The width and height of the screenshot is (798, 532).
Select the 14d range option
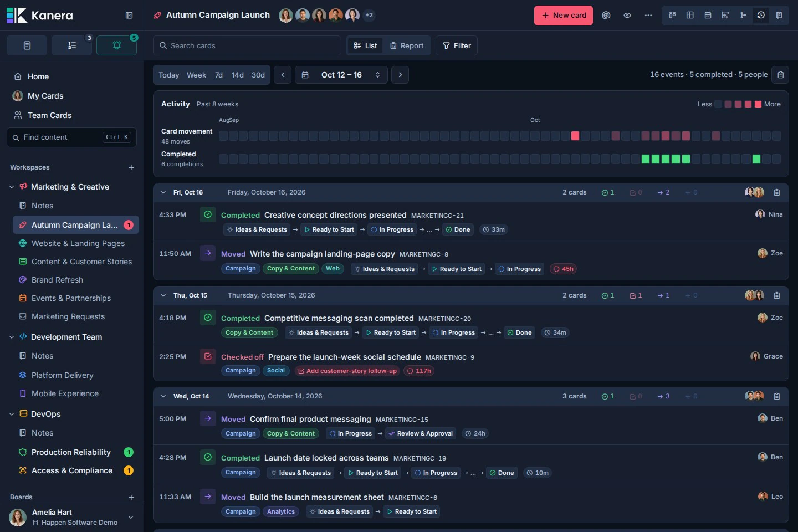pyautogui.click(x=238, y=75)
